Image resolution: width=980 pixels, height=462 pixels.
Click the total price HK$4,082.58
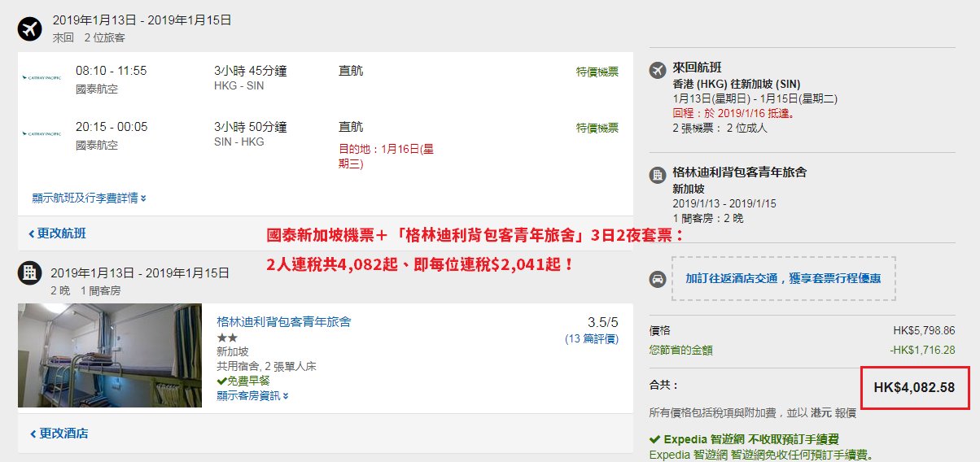click(x=914, y=387)
